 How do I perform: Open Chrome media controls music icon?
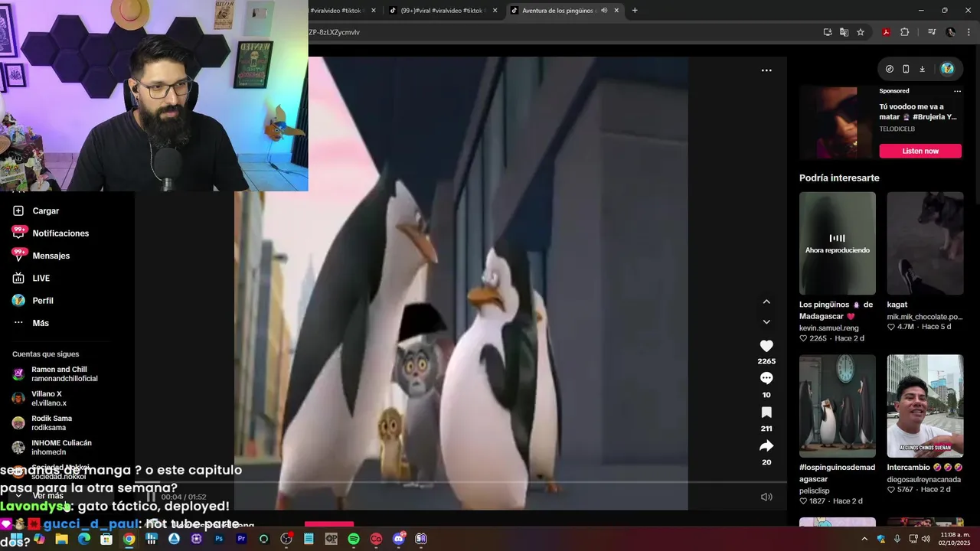tap(932, 32)
